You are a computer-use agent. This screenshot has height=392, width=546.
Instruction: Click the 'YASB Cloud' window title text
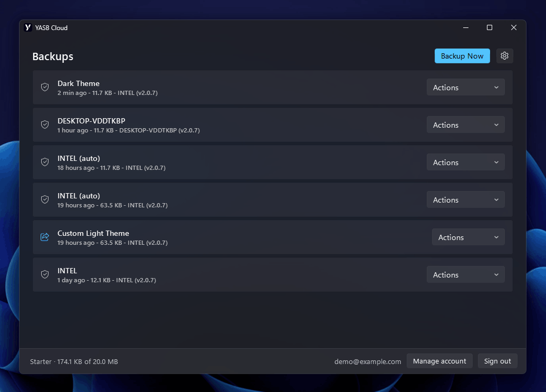[x=51, y=28]
